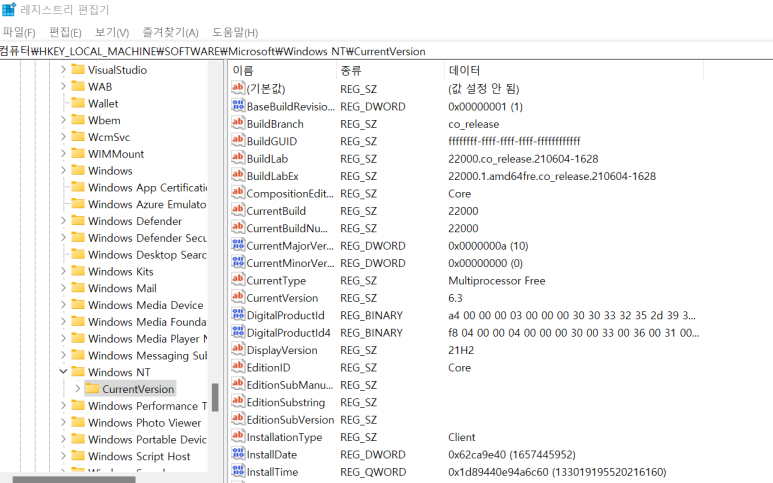The width and height of the screenshot is (773, 483).
Task: Click the DWORD icon of BaseBuildRevision value
Action: coord(238,105)
